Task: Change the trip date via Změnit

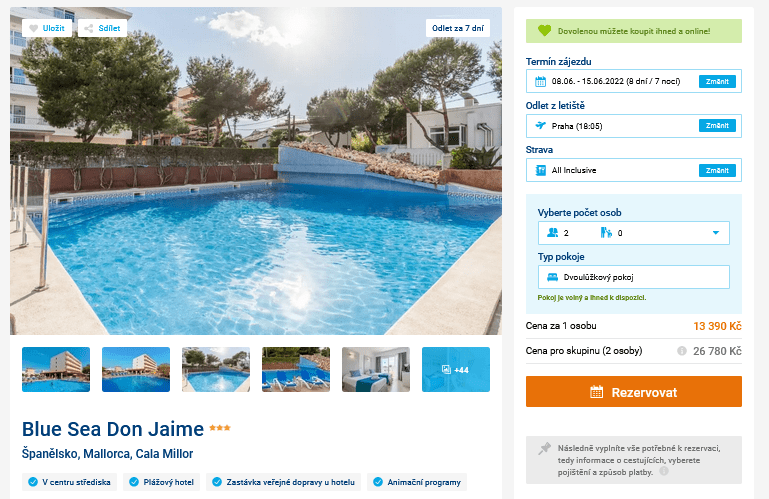Action: click(717, 81)
